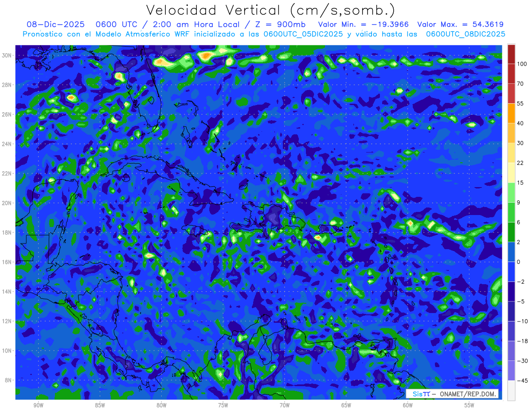The width and height of the screenshot is (532, 411).
Task: Click the latitude label "28N"
Action: 6,85
